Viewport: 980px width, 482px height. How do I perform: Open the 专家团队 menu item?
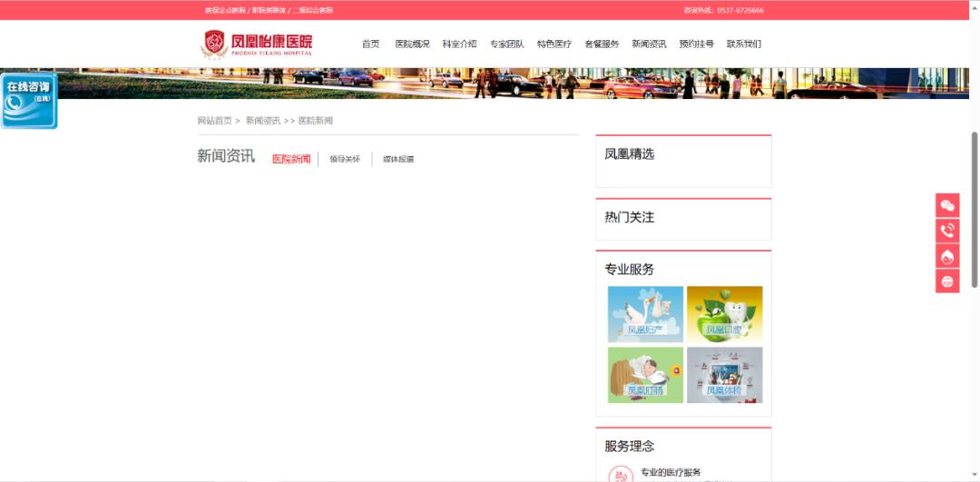point(507,44)
